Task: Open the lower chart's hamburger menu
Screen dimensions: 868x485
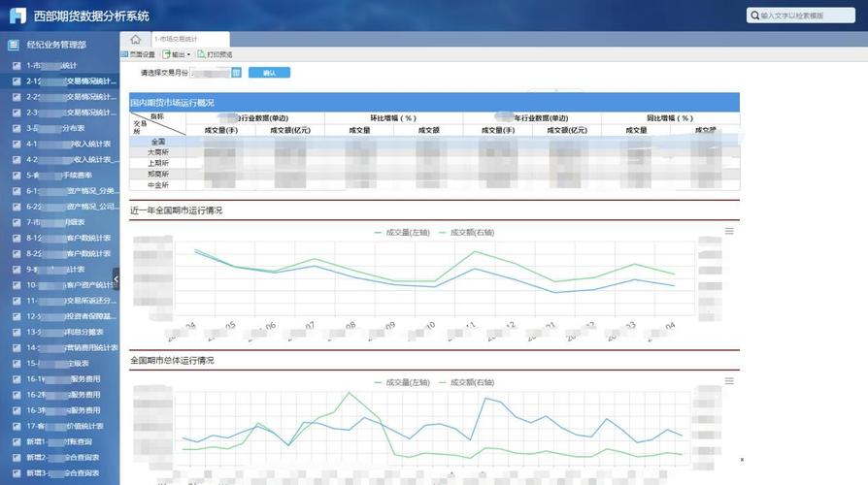Action: tap(729, 381)
